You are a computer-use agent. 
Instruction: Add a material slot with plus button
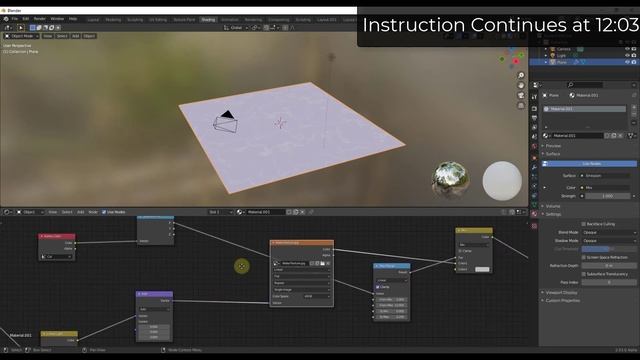pos(634,107)
